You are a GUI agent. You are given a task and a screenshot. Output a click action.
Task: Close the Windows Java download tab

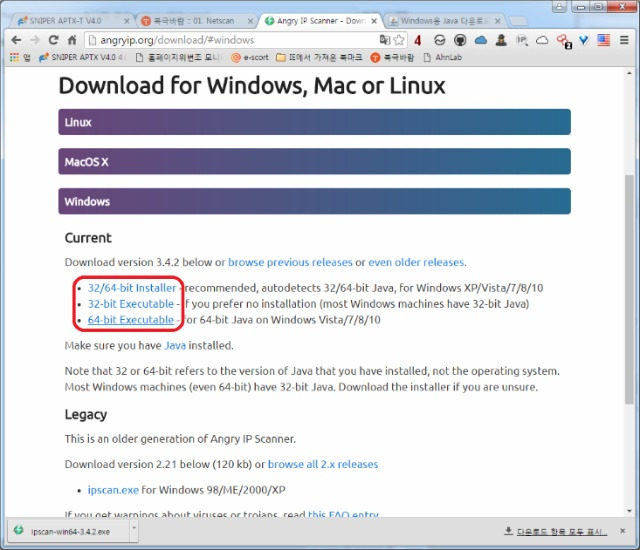tap(498, 21)
